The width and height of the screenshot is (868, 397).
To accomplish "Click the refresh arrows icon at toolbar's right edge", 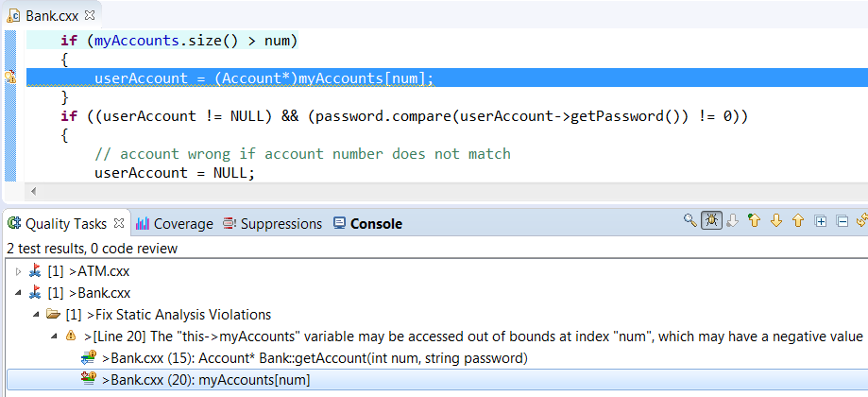I will (x=862, y=221).
